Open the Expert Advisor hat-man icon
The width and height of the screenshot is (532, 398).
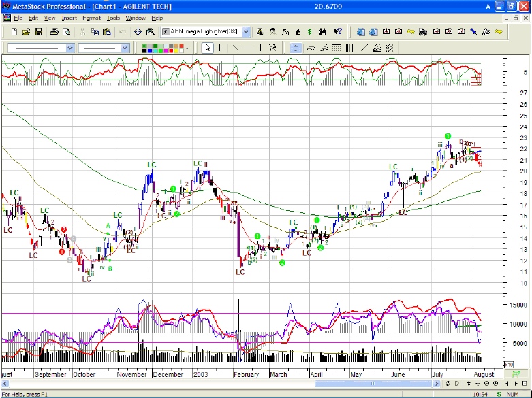[272, 32]
